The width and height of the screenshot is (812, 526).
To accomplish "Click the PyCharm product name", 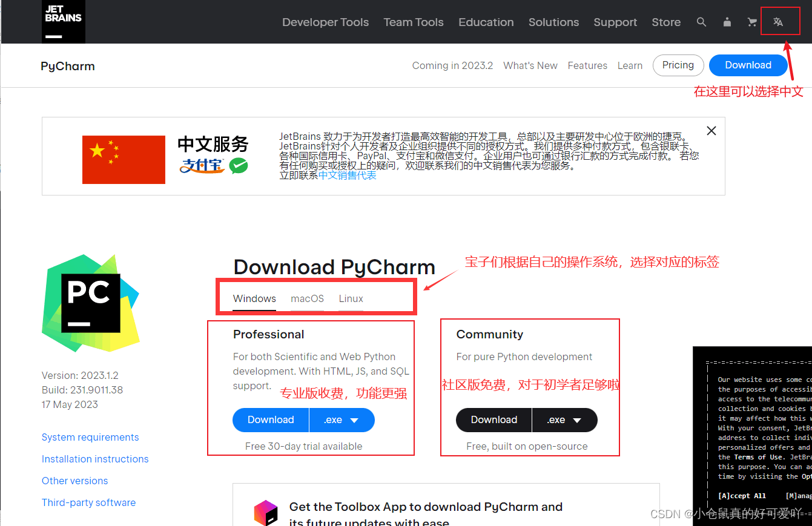I will (68, 67).
